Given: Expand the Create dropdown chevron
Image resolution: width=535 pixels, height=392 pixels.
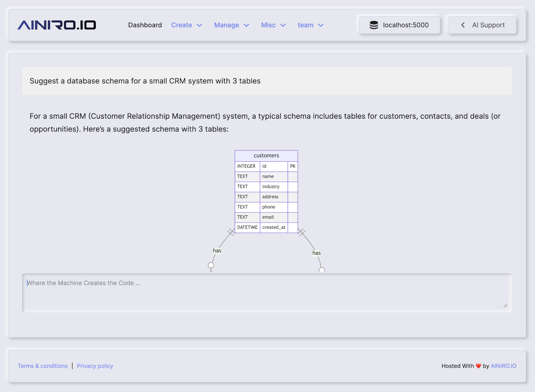Looking at the screenshot, I should click(199, 25).
